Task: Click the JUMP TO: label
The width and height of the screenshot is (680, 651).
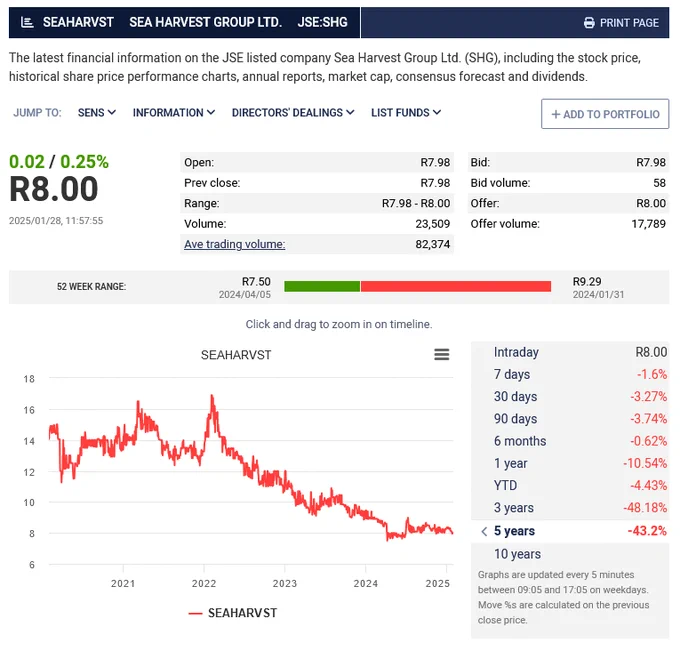Action: (x=37, y=113)
